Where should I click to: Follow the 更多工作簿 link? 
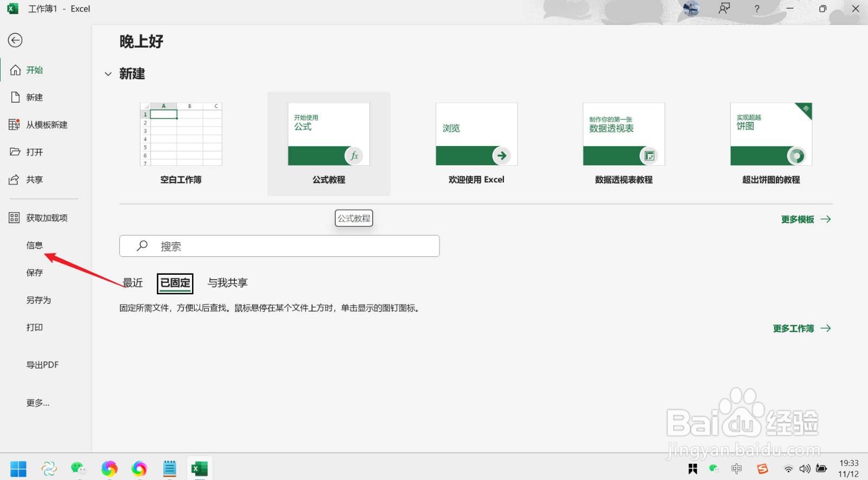[x=802, y=329]
